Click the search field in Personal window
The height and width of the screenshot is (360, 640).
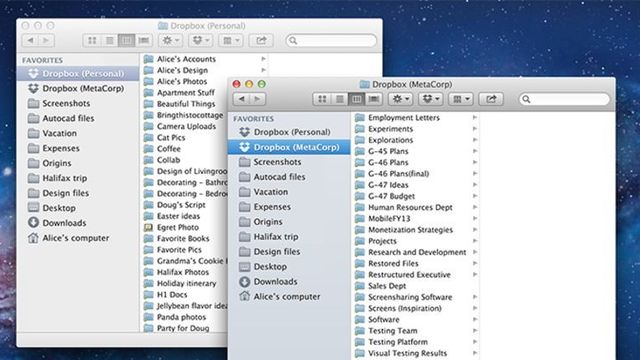(331, 40)
